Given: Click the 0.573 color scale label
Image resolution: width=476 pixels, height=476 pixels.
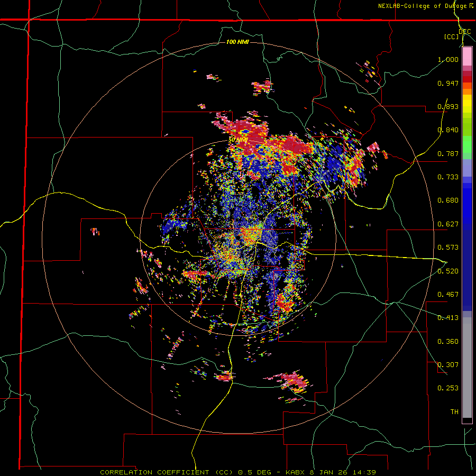Looking at the screenshot, I should pyautogui.click(x=448, y=248).
